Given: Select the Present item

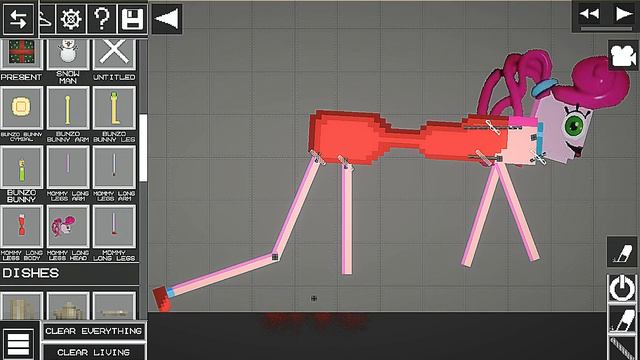Looking at the screenshot, I should [x=21, y=54].
